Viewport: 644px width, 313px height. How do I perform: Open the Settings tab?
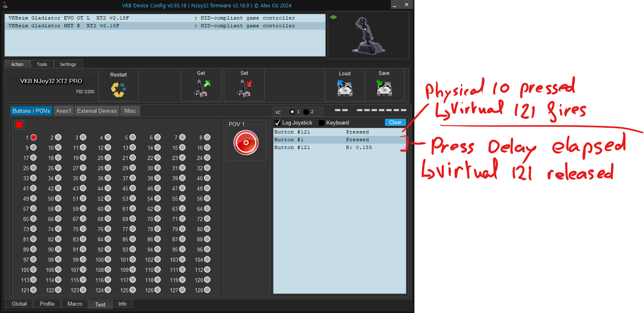pyautogui.click(x=68, y=64)
